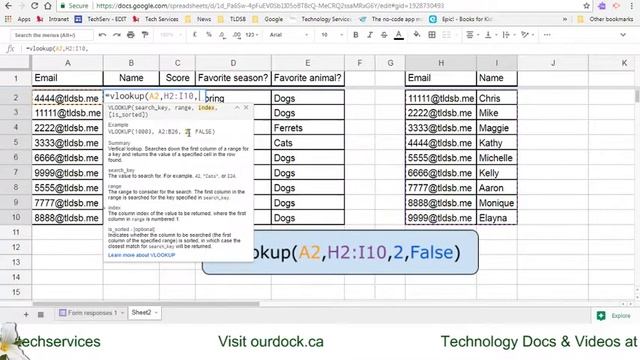Select column A header
Screen dimensions: 640x360
67,63
